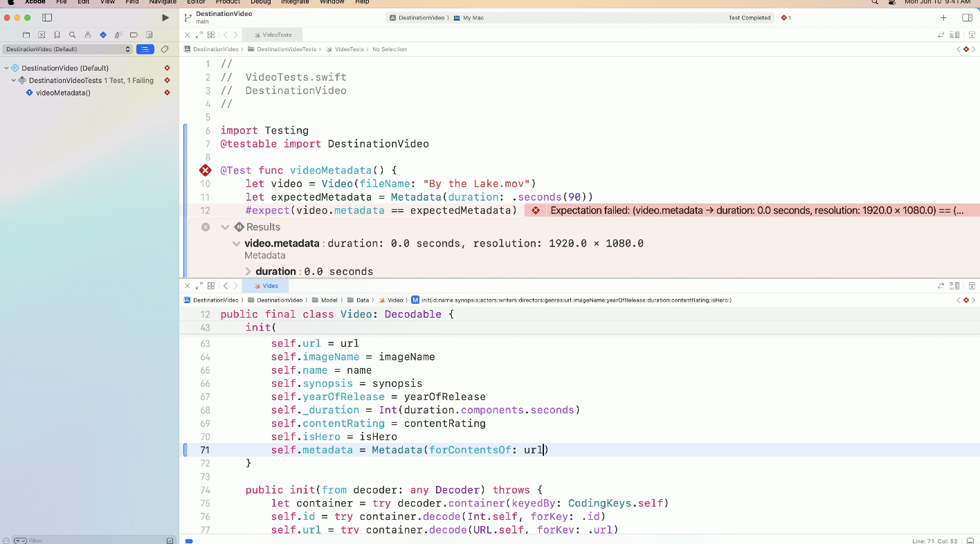This screenshot has height=544, width=980.
Task: Toggle the inspector panel on right
Action: tap(967, 18)
